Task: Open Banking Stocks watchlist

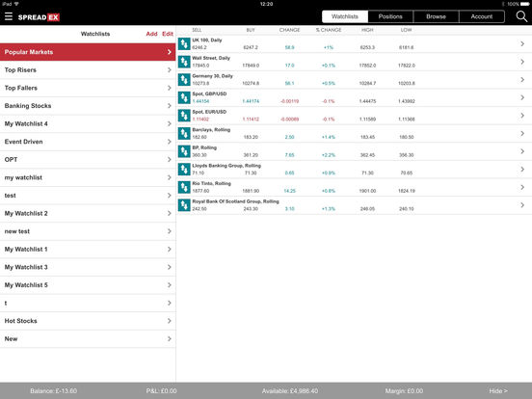Action: [88, 106]
